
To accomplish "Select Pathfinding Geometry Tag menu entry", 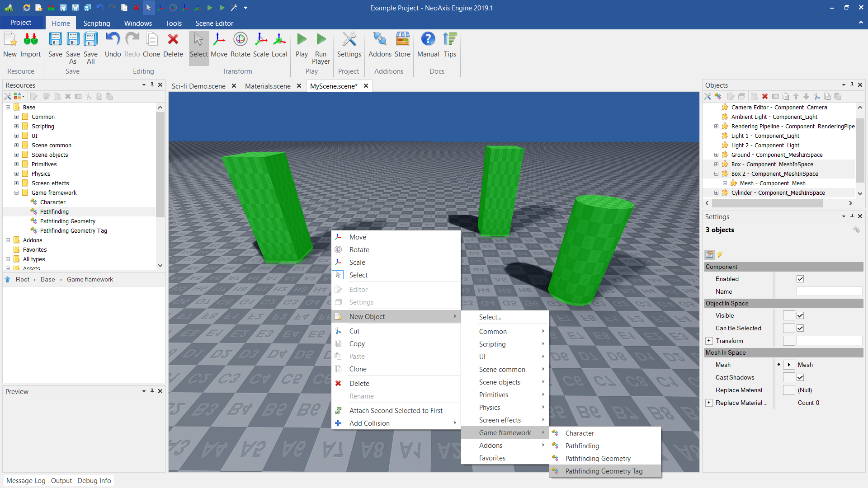I will 604,471.
